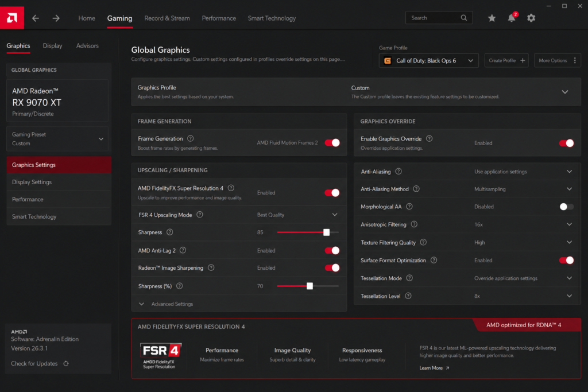The height and width of the screenshot is (392, 588).
Task: Click the Create Profile button
Action: point(506,60)
